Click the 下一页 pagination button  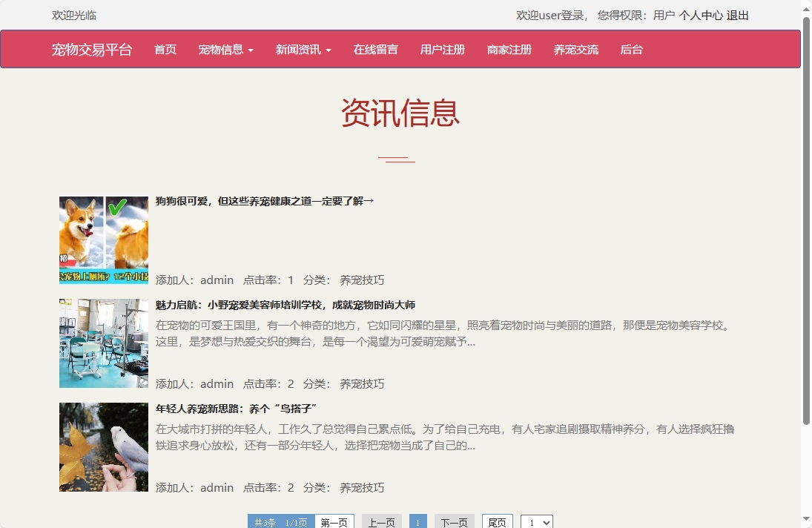click(x=454, y=521)
